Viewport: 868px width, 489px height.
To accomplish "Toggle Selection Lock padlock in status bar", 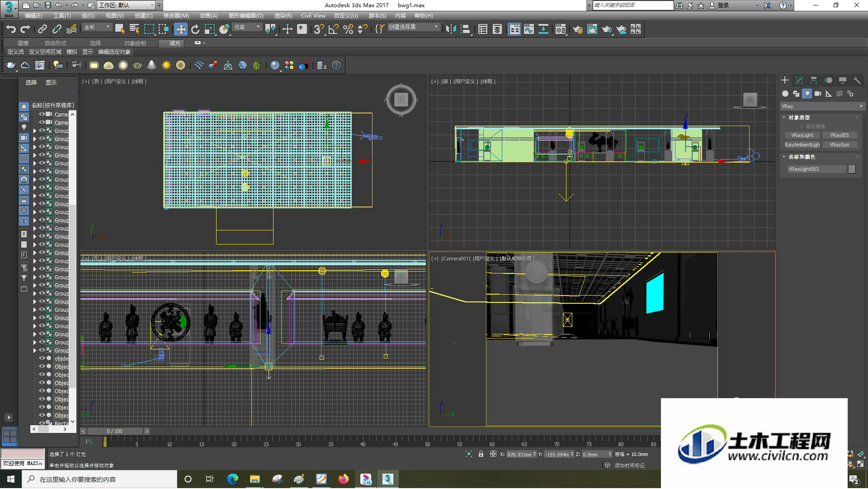I will tap(481, 454).
